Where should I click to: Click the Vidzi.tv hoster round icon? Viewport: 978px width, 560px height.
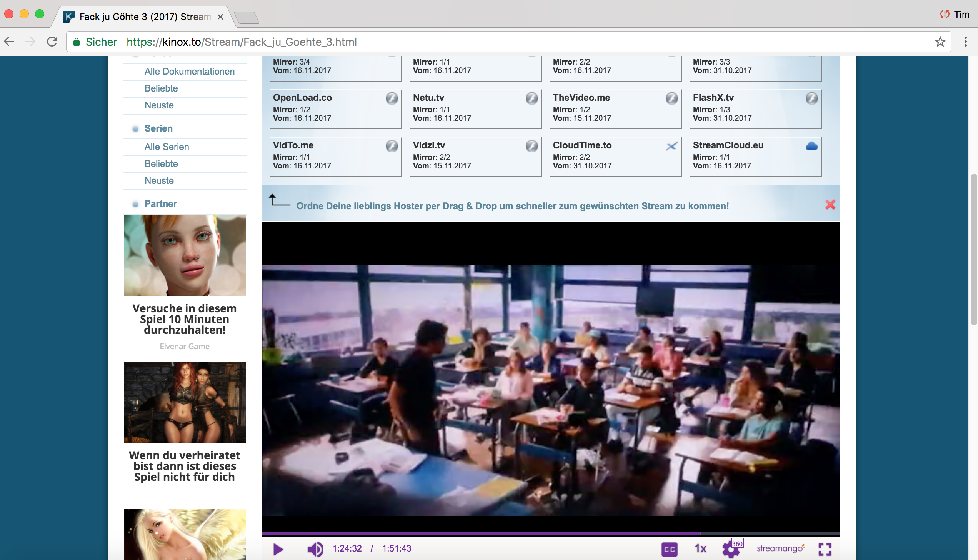click(531, 146)
